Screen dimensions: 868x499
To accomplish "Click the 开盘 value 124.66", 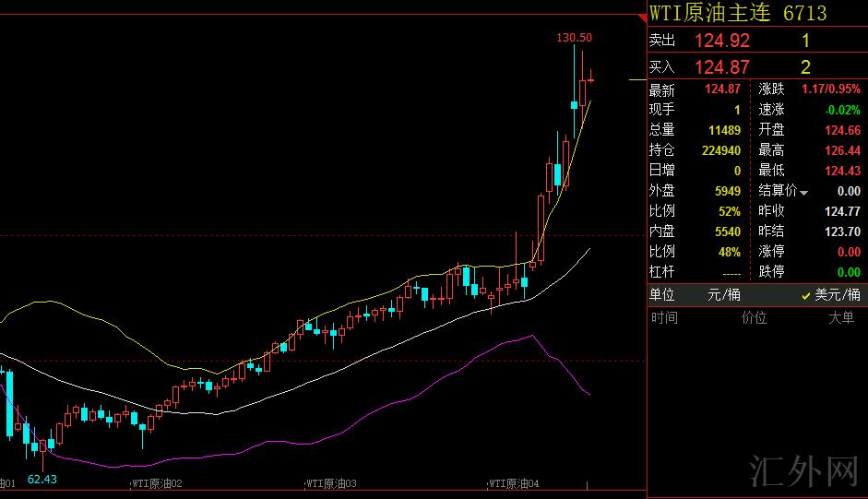I will pos(842,130).
